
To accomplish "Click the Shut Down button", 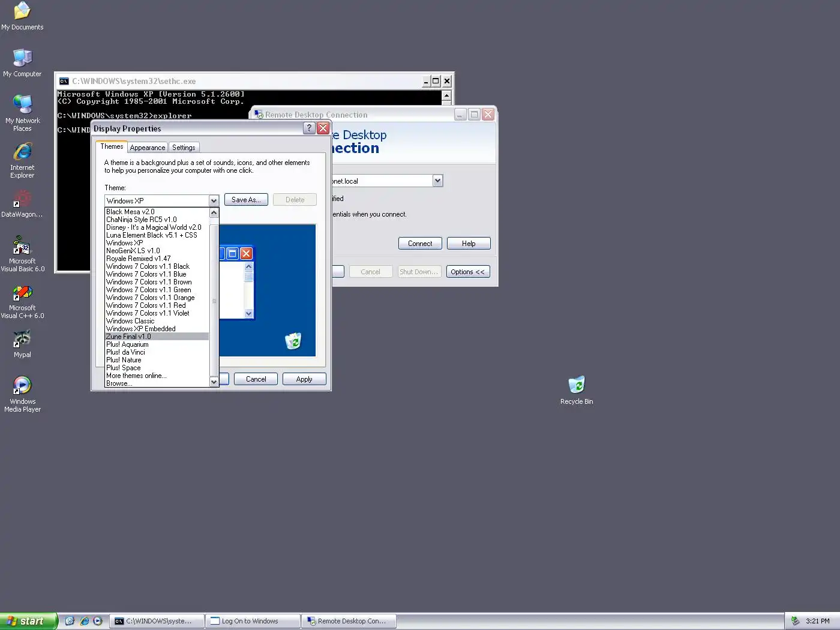I will pos(419,272).
